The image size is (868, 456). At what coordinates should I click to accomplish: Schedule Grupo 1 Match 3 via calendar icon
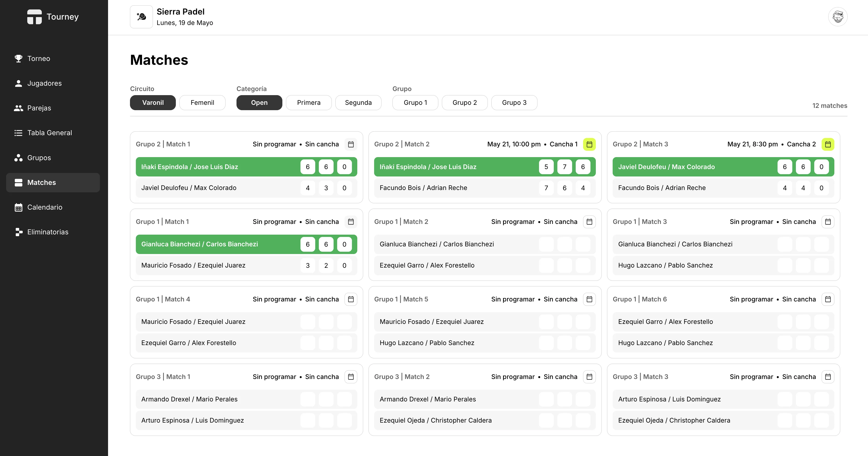point(828,222)
